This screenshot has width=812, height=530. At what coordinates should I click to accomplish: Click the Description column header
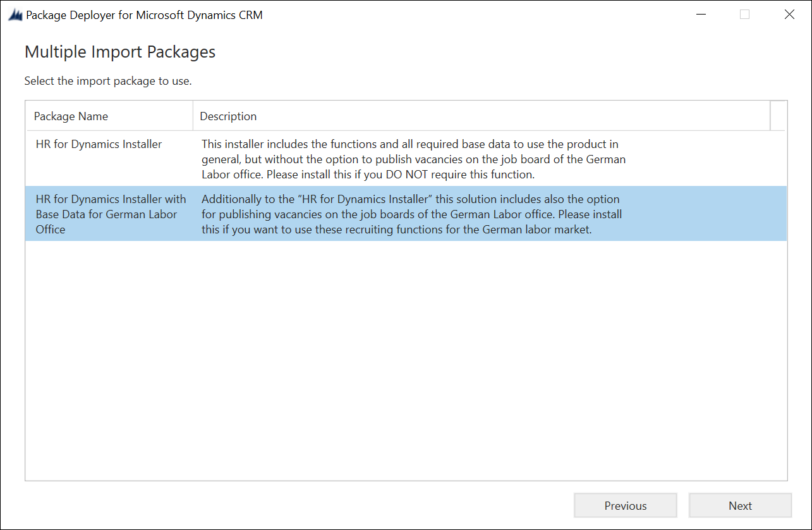click(x=482, y=116)
